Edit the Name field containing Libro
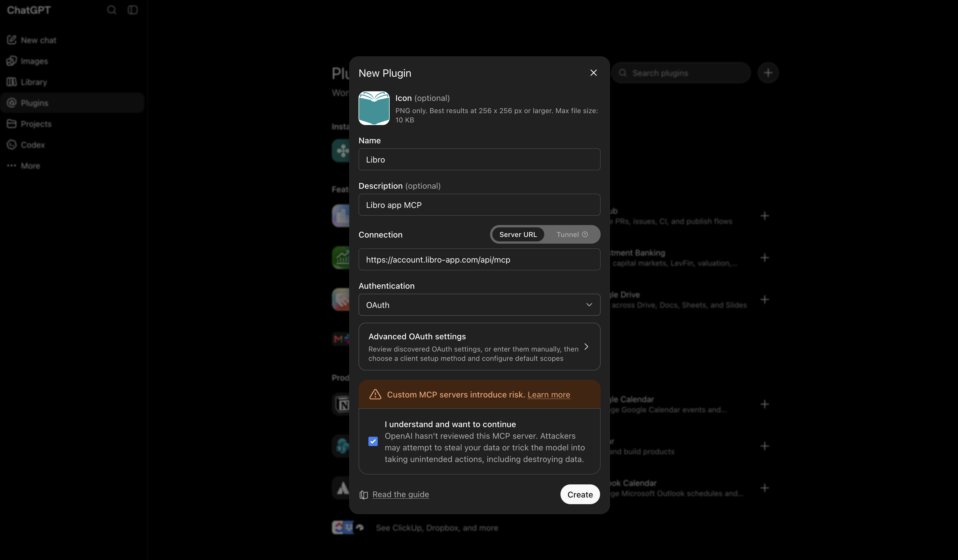 pos(479,160)
